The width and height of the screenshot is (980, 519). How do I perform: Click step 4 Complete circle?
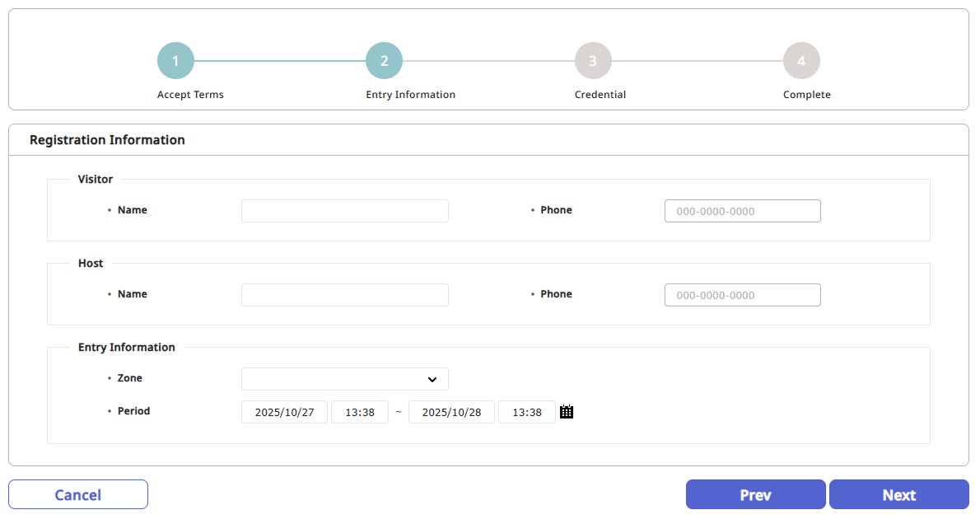[x=801, y=61]
